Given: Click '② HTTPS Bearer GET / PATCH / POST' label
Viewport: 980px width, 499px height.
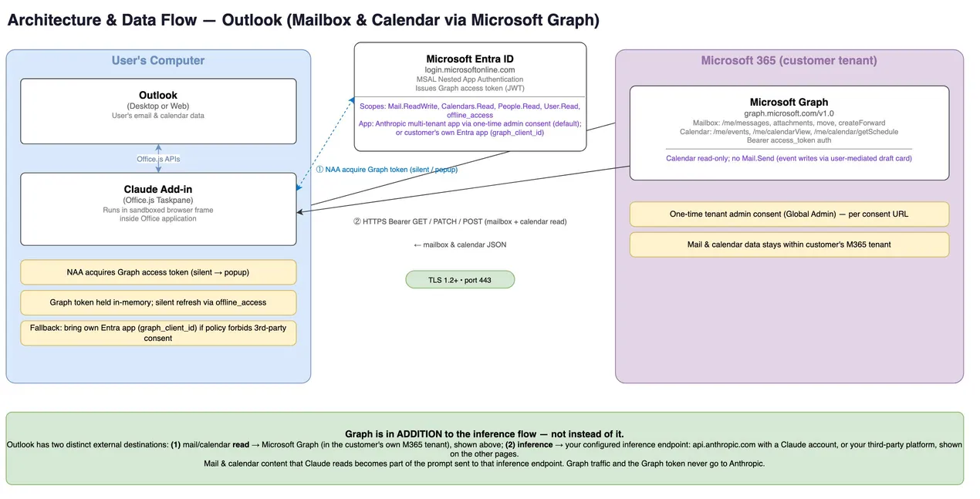Looking at the screenshot, I should point(460,221).
